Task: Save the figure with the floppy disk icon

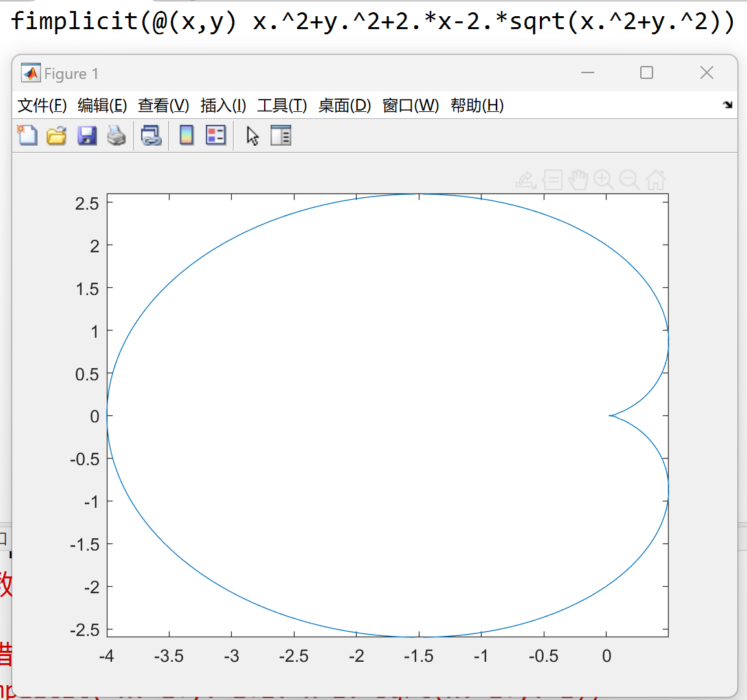Action: pyautogui.click(x=87, y=136)
